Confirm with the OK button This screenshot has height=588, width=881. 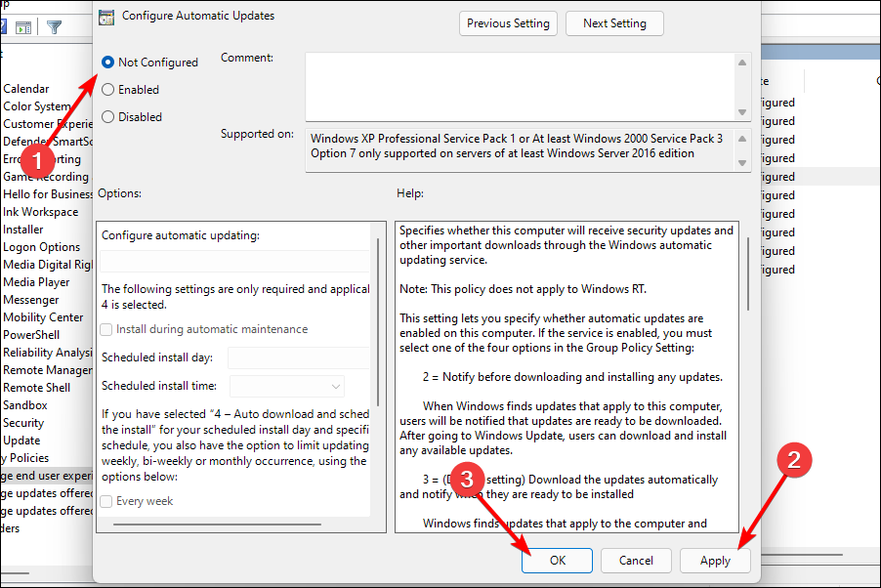coord(557,561)
